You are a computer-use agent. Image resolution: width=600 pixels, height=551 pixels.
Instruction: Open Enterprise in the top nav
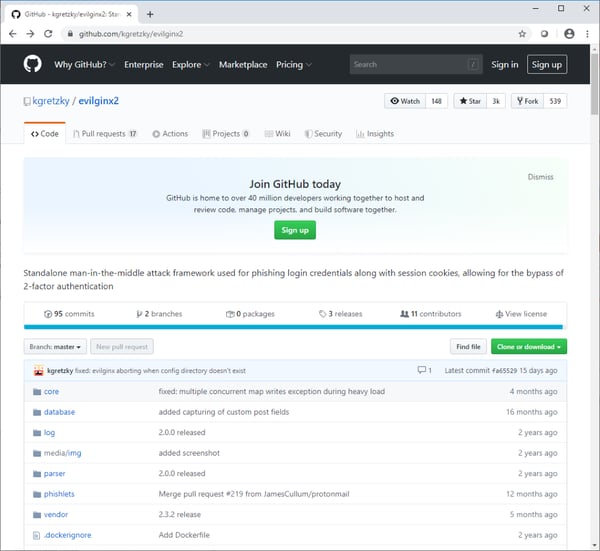[143, 64]
